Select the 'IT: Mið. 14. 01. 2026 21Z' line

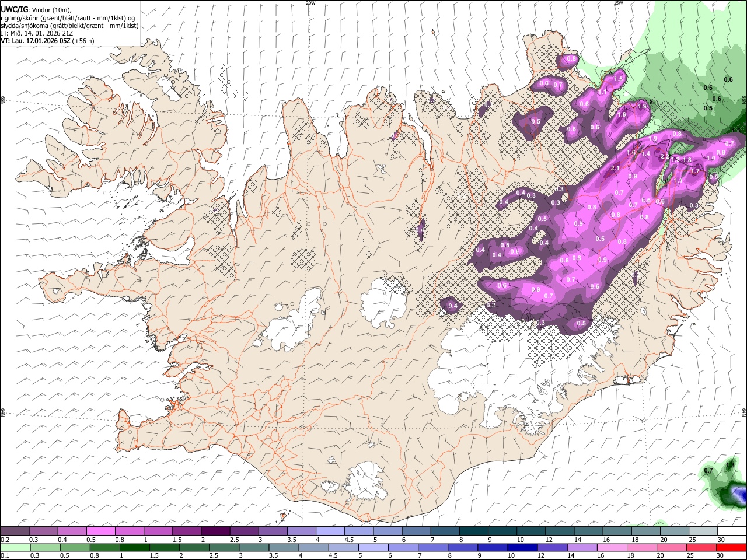pos(37,33)
